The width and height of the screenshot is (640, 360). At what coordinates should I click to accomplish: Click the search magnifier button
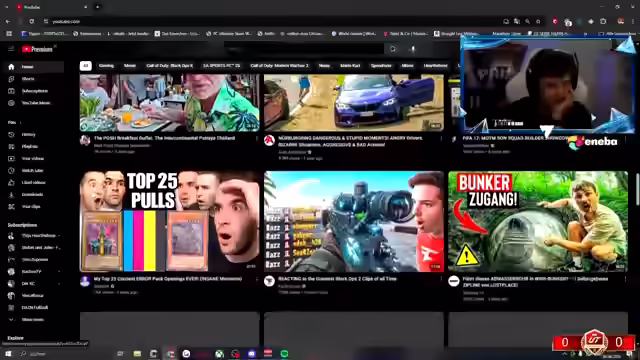coord(393,49)
